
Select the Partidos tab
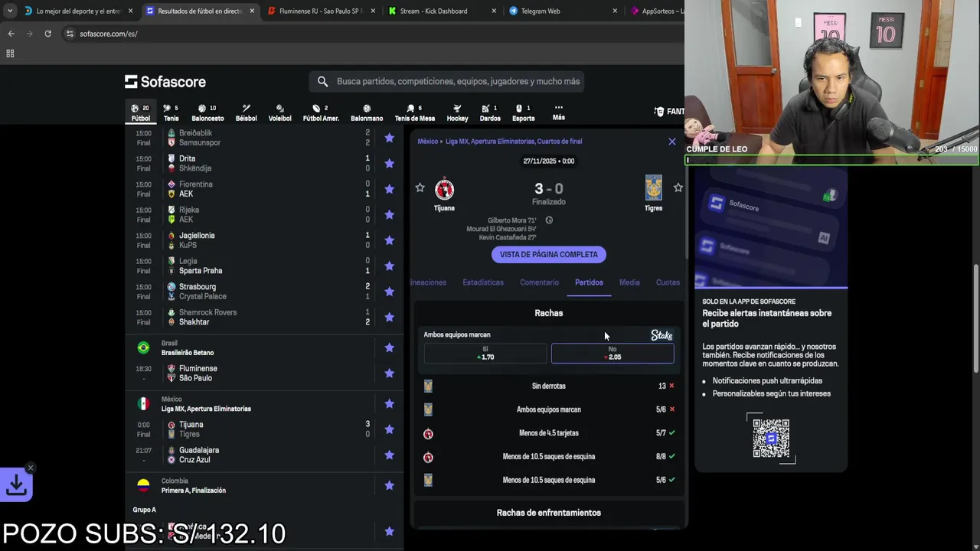589,282
